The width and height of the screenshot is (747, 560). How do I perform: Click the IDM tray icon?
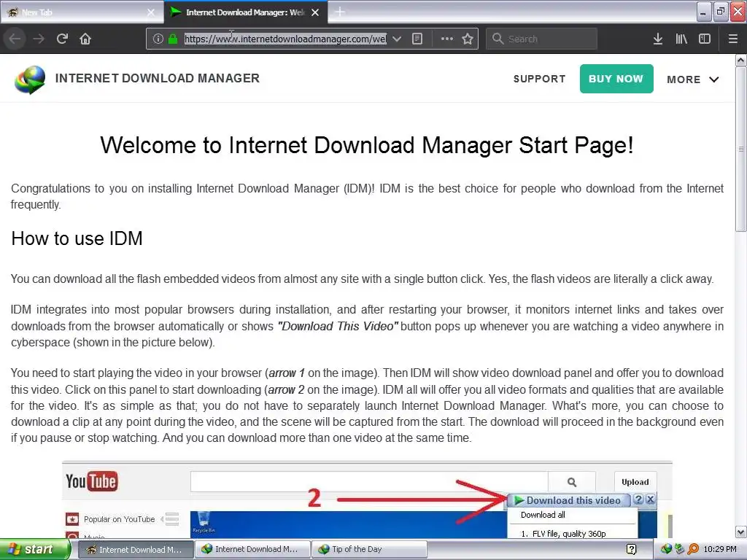coord(666,549)
